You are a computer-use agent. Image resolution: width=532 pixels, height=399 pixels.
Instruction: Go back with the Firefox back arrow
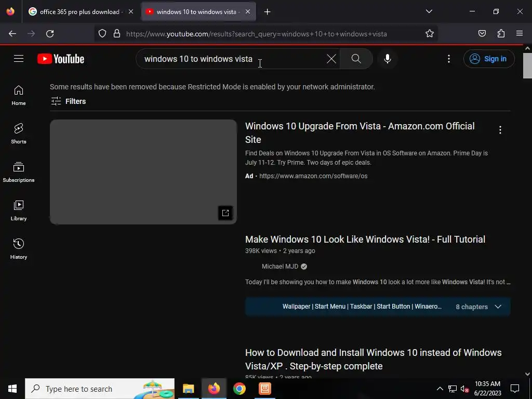pyautogui.click(x=12, y=34)
